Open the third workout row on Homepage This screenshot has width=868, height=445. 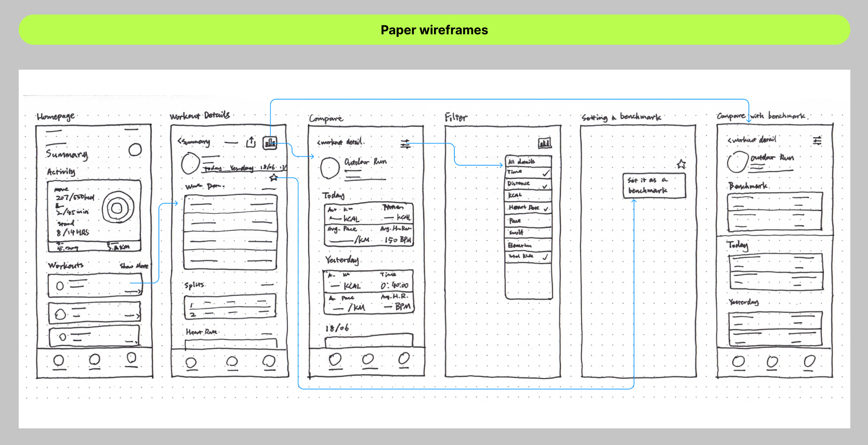coord(95,337)
